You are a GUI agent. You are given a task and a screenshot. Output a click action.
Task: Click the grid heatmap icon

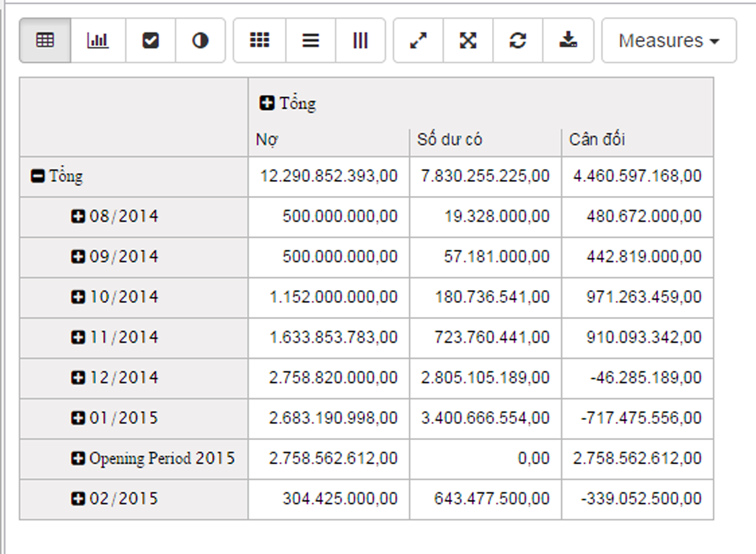click(260, 40)
